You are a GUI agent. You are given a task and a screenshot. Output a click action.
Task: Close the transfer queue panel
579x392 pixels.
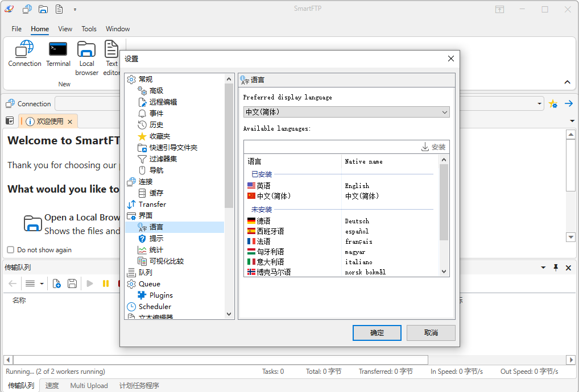point(568,268)
